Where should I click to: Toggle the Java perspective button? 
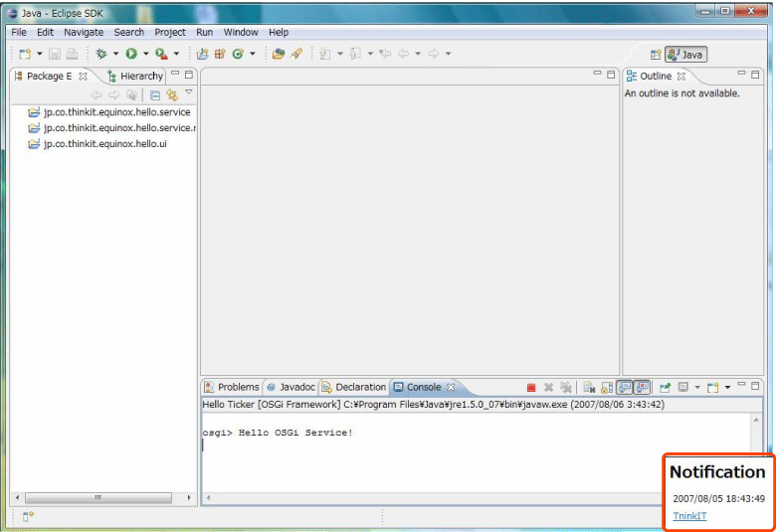click(685, 55)
